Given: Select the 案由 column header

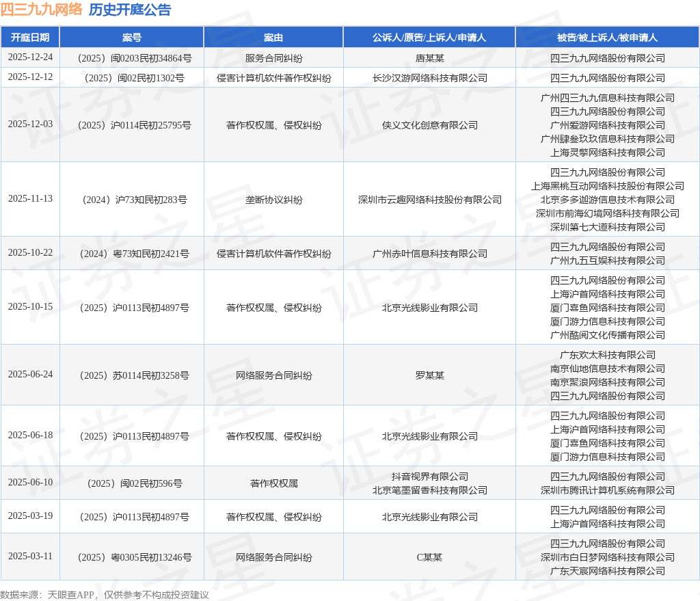Looking at the screenshot, I should [x=273, y=38].
